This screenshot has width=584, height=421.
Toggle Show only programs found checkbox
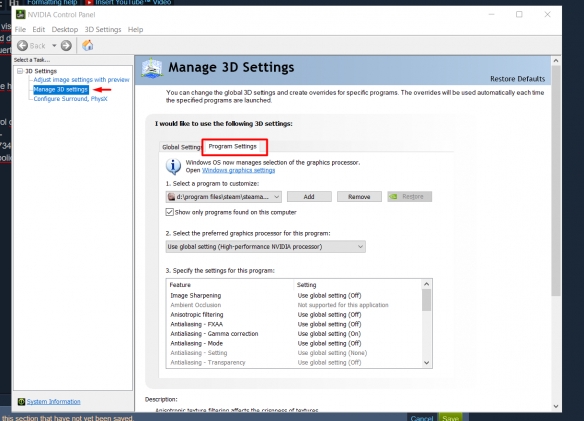(169, 212)
